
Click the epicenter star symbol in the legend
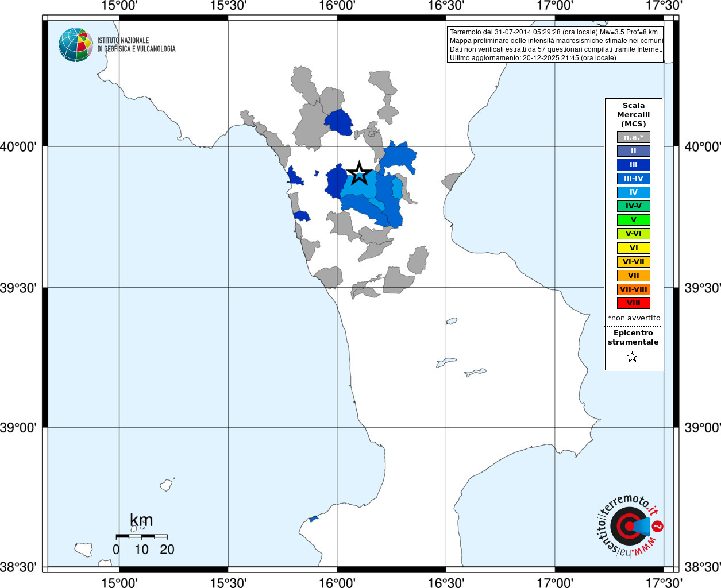point(633,357)
